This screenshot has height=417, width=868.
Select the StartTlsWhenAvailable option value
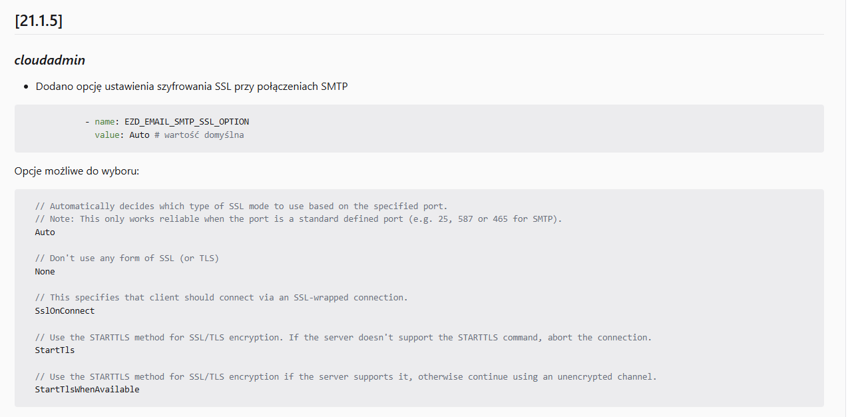tap(87, 390)
